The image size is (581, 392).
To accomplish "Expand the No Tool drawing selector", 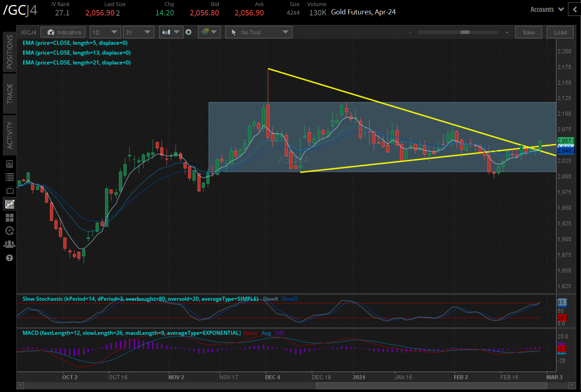I will pyautogui.click(x=259, y=32).
